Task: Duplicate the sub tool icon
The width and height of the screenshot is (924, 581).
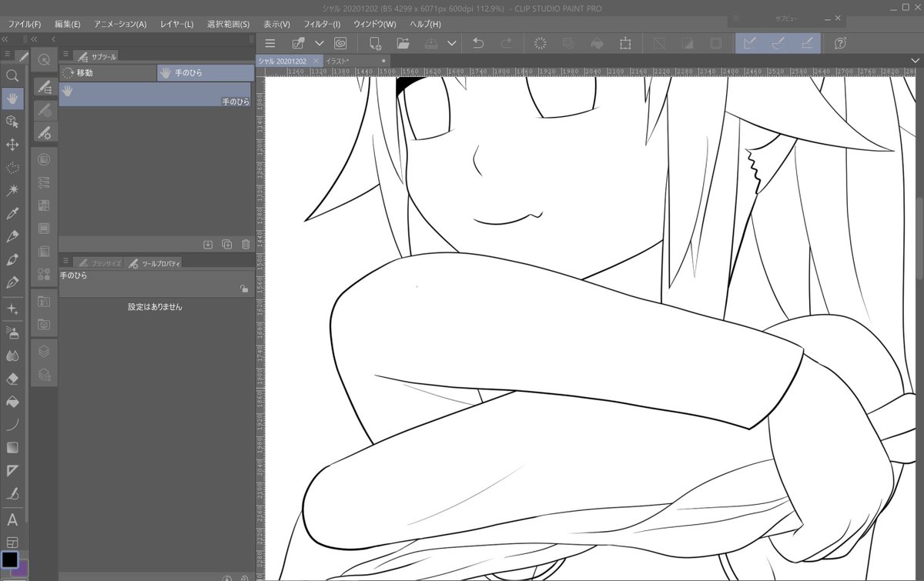Action: pyautogui.click(x=226, y=244)
